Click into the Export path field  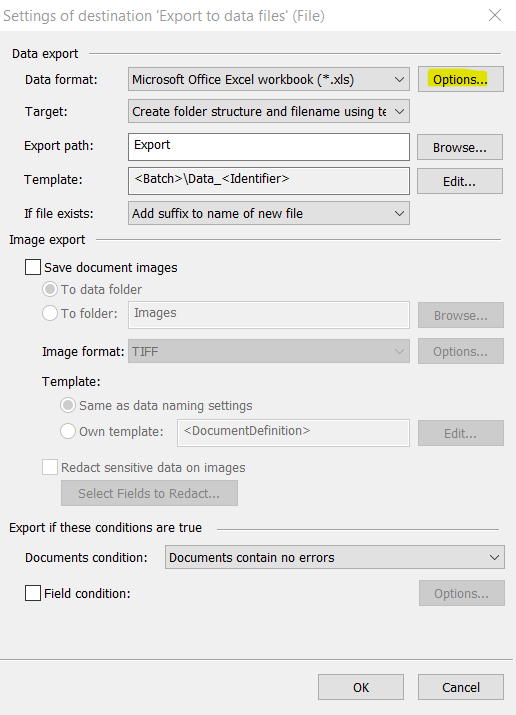(x=268, y=147)
